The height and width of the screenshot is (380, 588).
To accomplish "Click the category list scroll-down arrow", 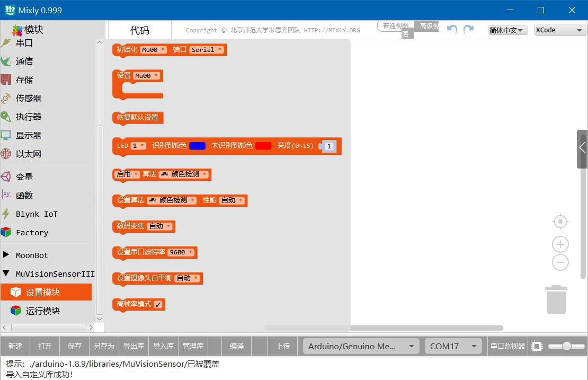I will coord(100,319).
